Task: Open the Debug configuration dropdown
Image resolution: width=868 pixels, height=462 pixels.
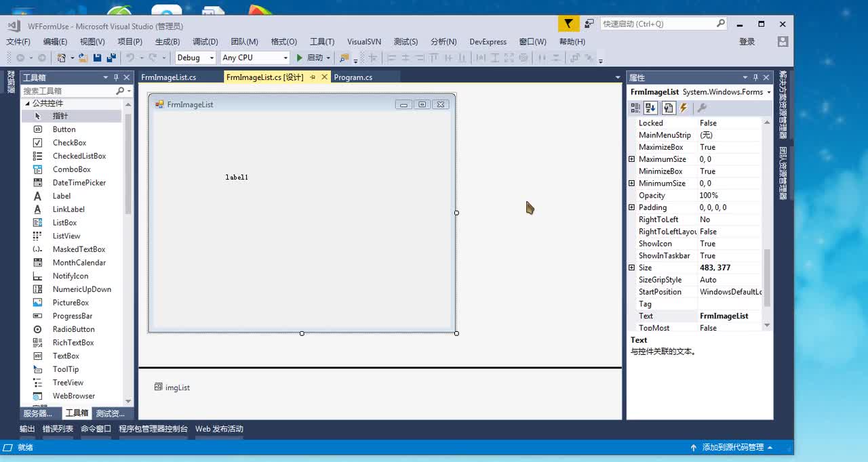Action: point(212,58)
